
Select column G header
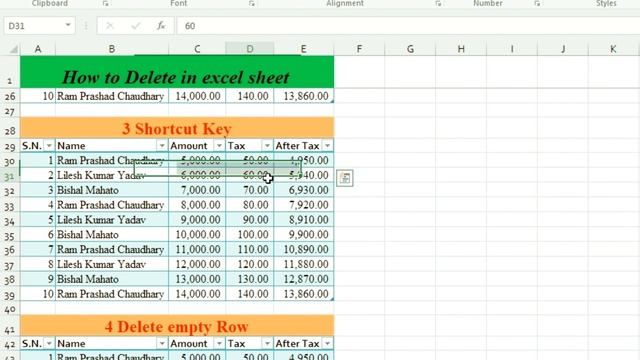[410, 49]
